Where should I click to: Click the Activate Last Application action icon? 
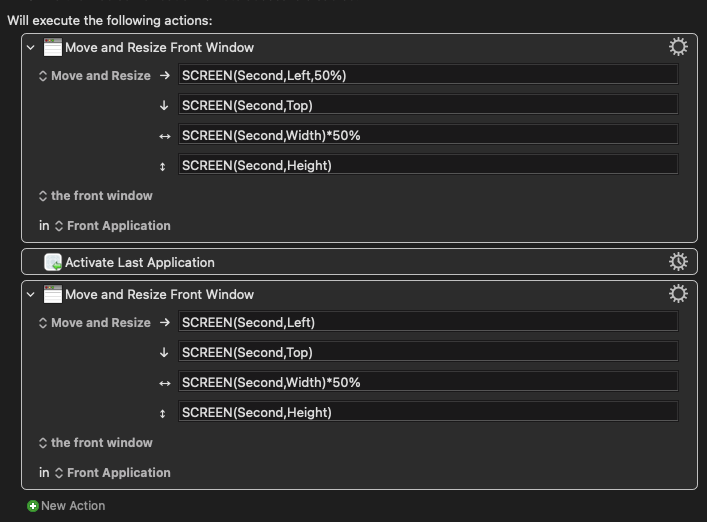[53, 262]
